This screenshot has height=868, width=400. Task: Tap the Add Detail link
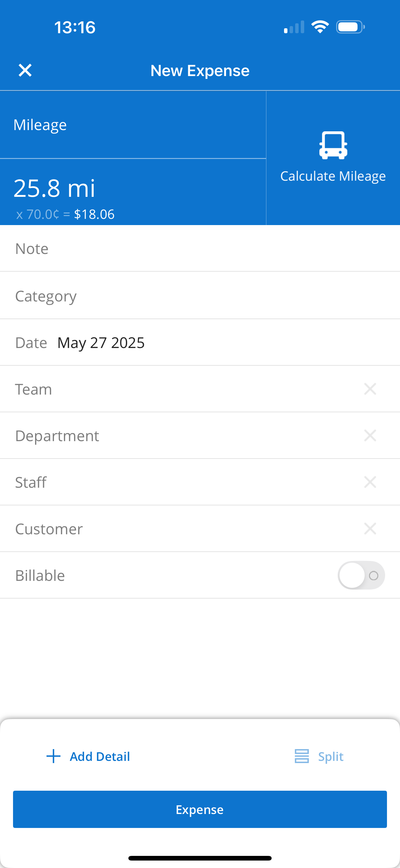click(100, 757)
